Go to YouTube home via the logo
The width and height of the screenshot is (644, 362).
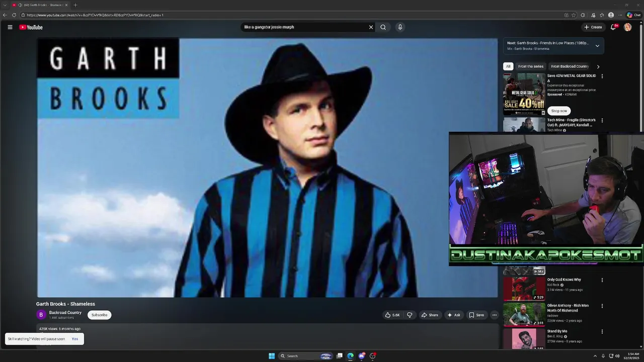click(31, 27)
